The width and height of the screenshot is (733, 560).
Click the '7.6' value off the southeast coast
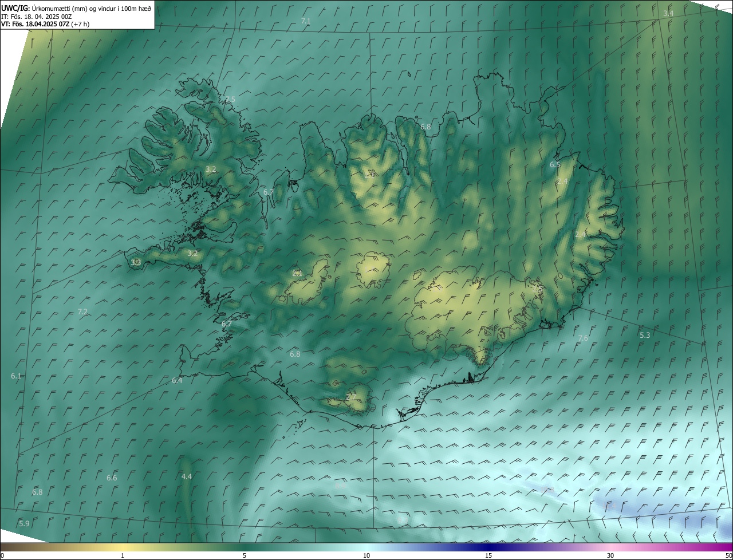click(x=583, y=338)
